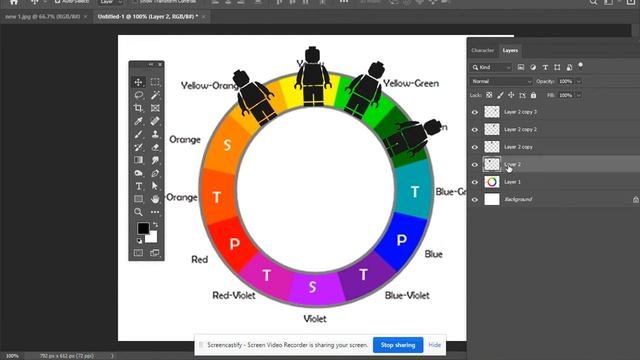
Task: Click the Opacity 100% value field
Action: coord(566,82)
